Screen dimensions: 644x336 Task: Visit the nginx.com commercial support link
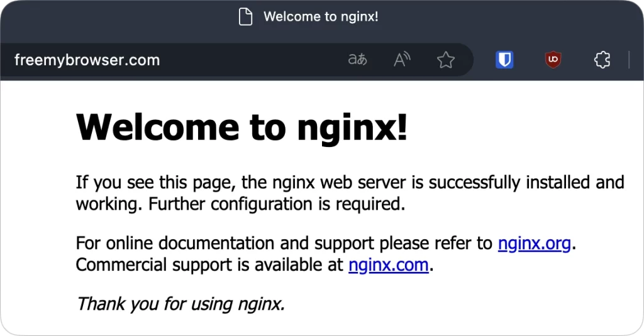pyautogui.click(x=389, y=265)
